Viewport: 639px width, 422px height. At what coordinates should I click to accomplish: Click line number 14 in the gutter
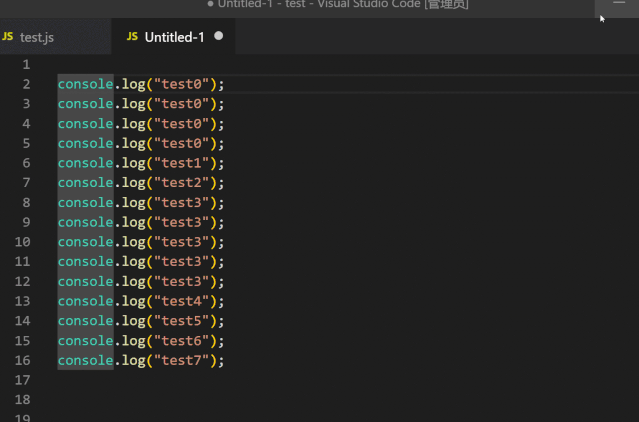point(23,321)
